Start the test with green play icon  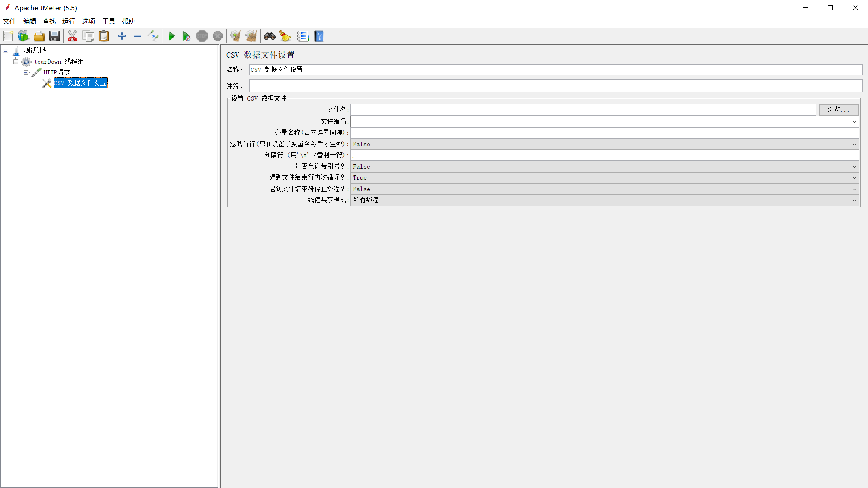[x=171, y=36]
